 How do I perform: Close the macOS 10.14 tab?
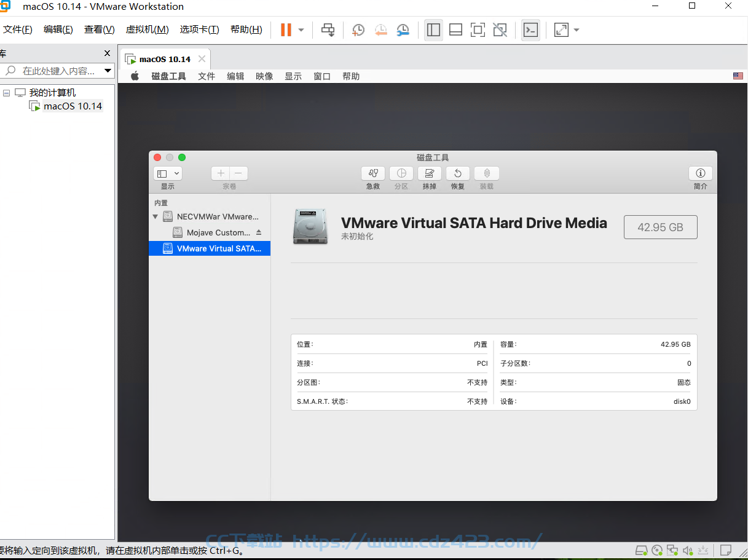coord(202,59)
